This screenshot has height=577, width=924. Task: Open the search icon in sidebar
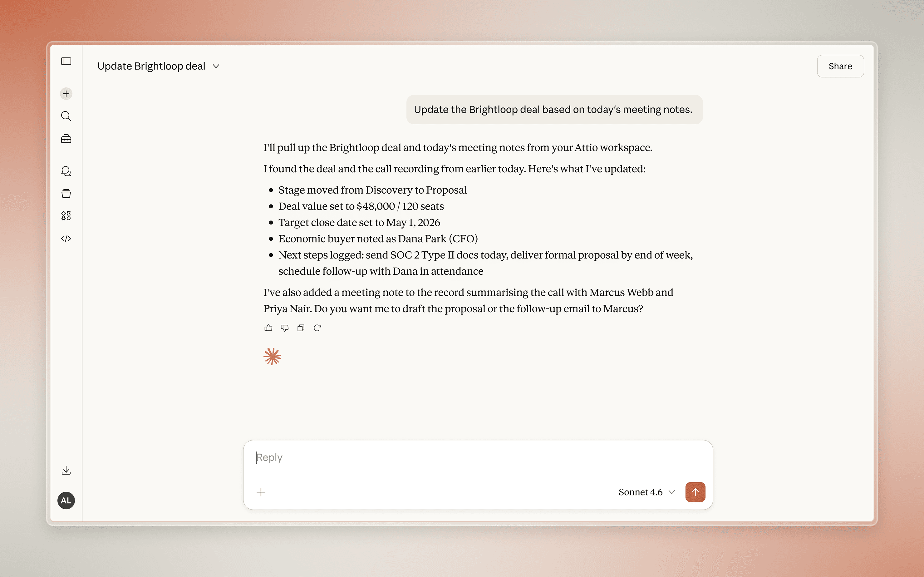click(66, 116)
